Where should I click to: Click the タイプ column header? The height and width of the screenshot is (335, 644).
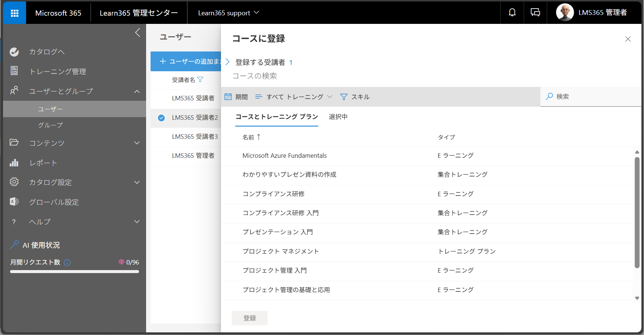446,137
